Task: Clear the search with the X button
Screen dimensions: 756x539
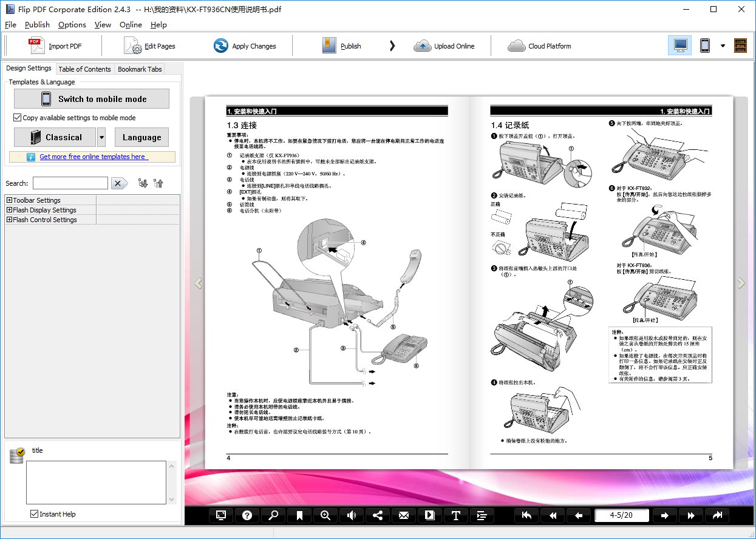Action: click(x=119, y=183)
